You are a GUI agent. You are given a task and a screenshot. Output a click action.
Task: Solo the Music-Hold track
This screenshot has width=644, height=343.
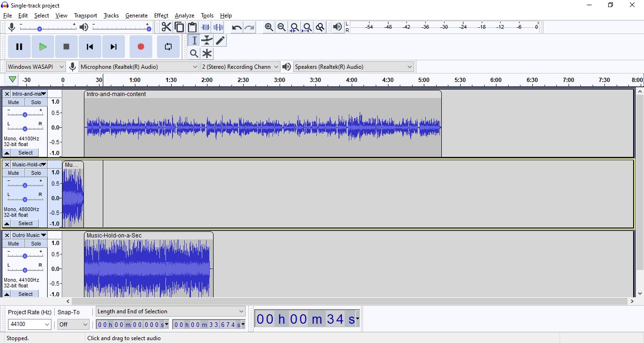[x=36, y=173]
